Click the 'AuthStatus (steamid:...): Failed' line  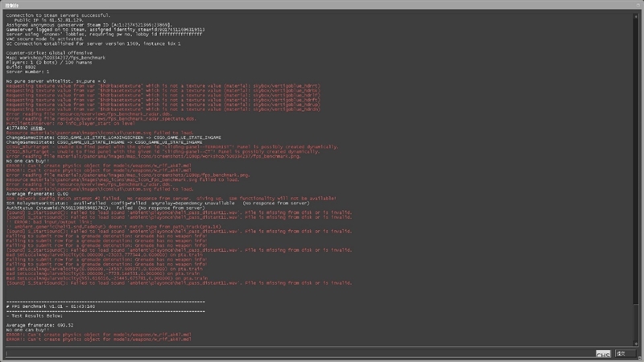coord(105,208)
